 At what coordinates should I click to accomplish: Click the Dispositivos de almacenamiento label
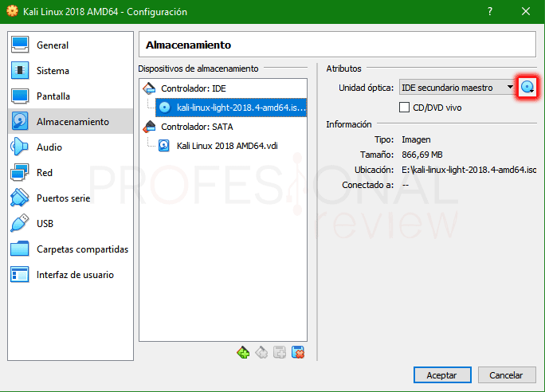coord(198,69)
